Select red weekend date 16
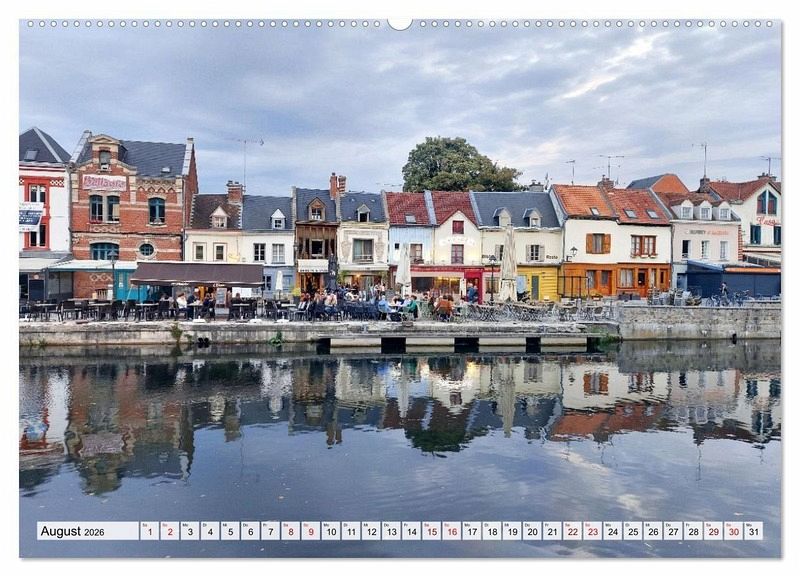The height and width of the screenshot is (577, 800). (452, 531)
